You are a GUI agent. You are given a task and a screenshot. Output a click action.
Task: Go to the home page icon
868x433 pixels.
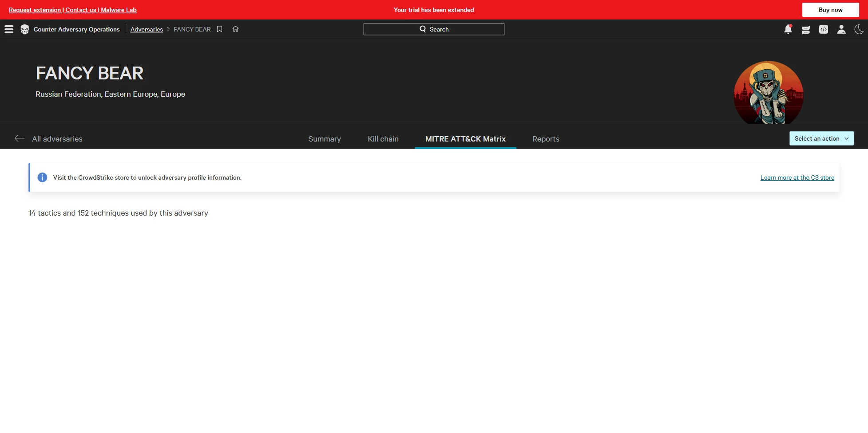point(236,29)
